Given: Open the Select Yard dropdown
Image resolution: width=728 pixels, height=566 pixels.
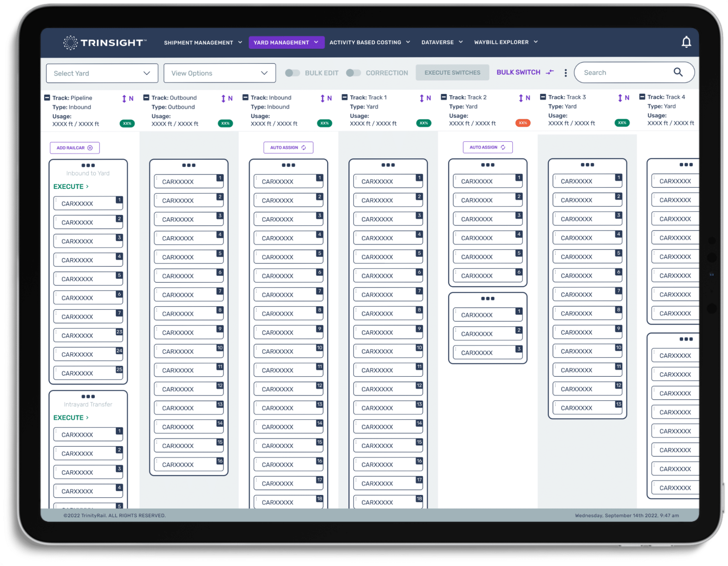Looking at the screenshot, I should 102,73.
